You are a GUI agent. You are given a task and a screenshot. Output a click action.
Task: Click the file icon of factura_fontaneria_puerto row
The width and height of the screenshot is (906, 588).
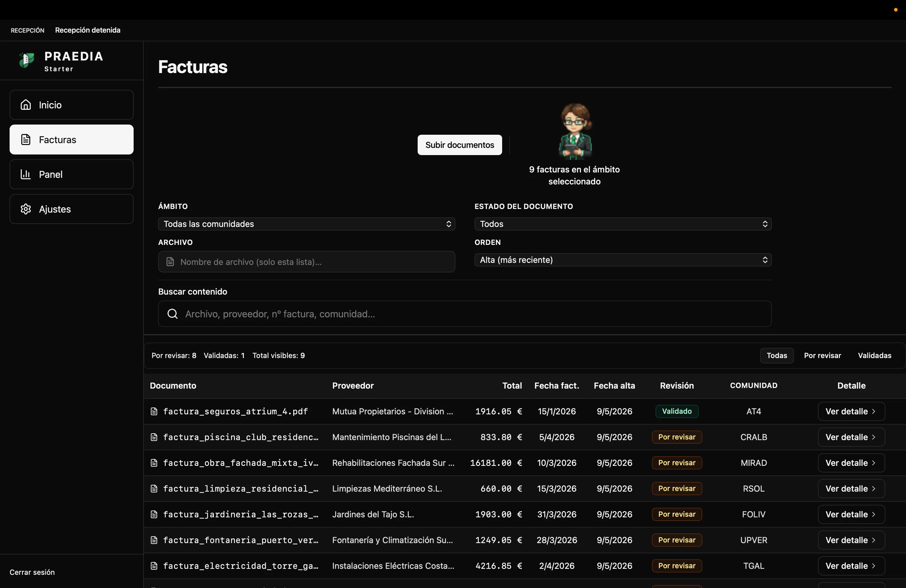[x=154, y=540]
